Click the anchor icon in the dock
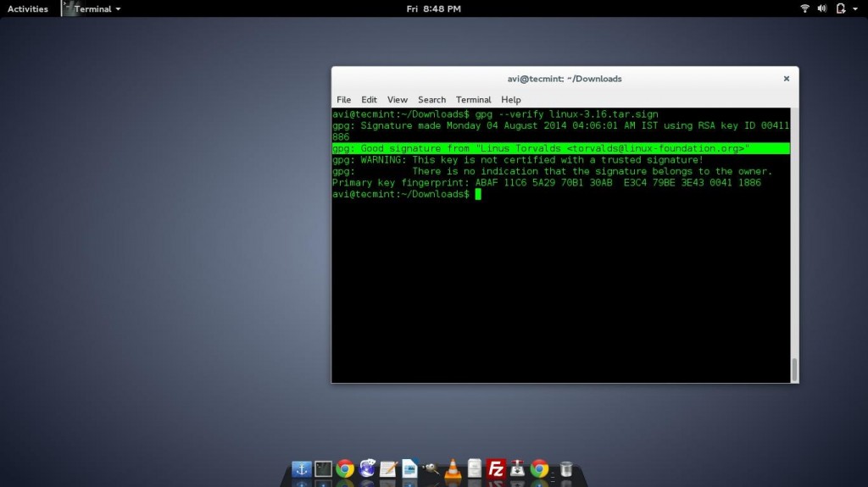The height and width of the screenshot is (487, 868). click(301, 468)
